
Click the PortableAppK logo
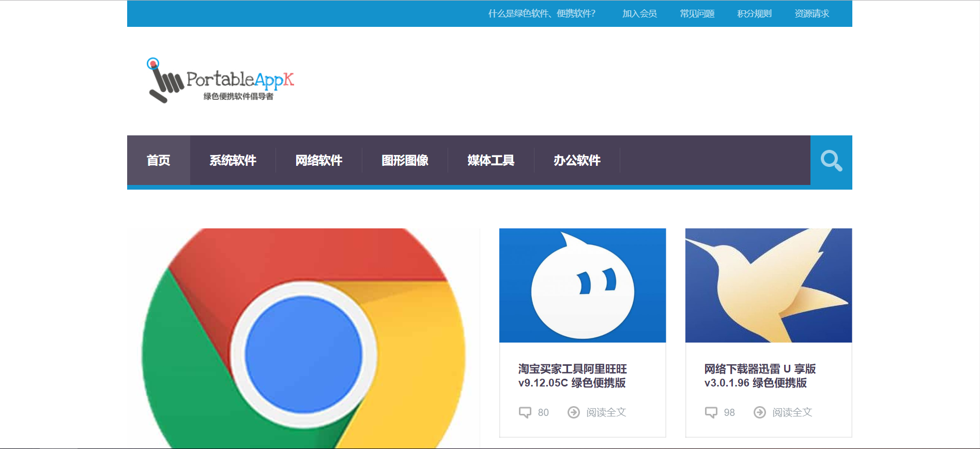tap(221, 81)
